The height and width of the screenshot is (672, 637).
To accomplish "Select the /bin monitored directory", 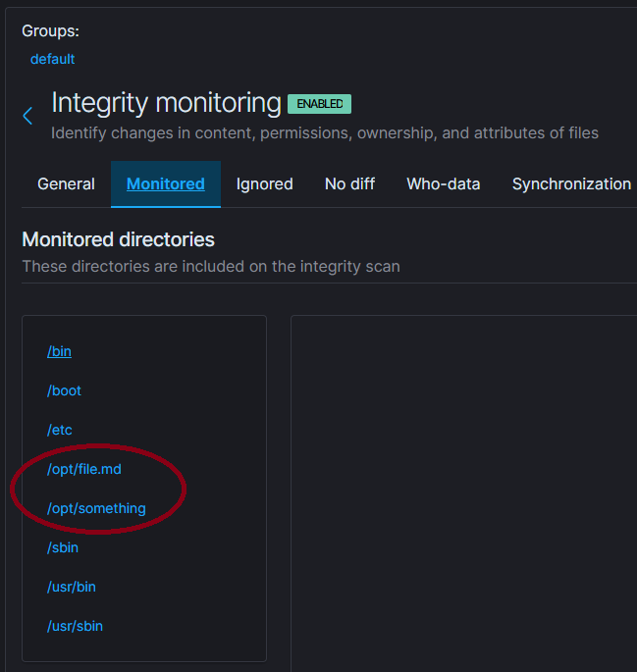I will click(59, 351).
